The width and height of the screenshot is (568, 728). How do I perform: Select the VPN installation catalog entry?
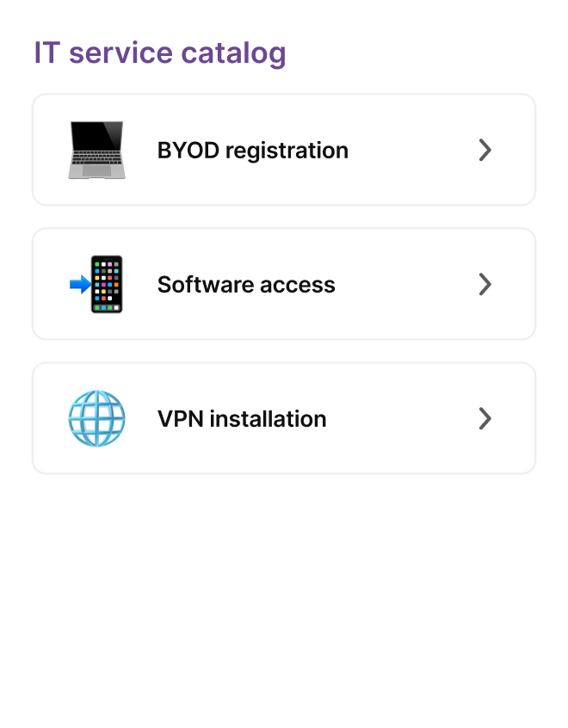click(x=284, y=418)
